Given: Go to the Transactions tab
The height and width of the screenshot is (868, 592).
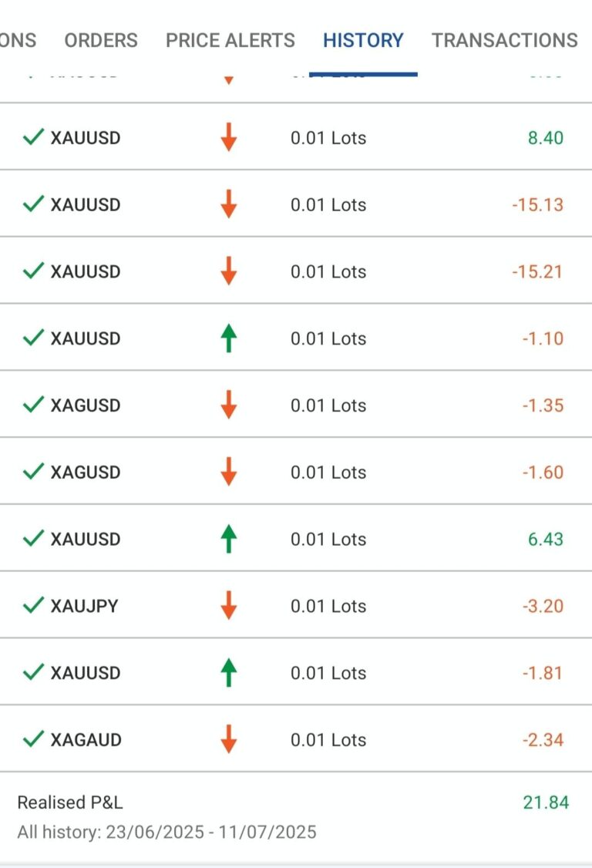Looking at the screenshot, I should [x=504, y=40].
